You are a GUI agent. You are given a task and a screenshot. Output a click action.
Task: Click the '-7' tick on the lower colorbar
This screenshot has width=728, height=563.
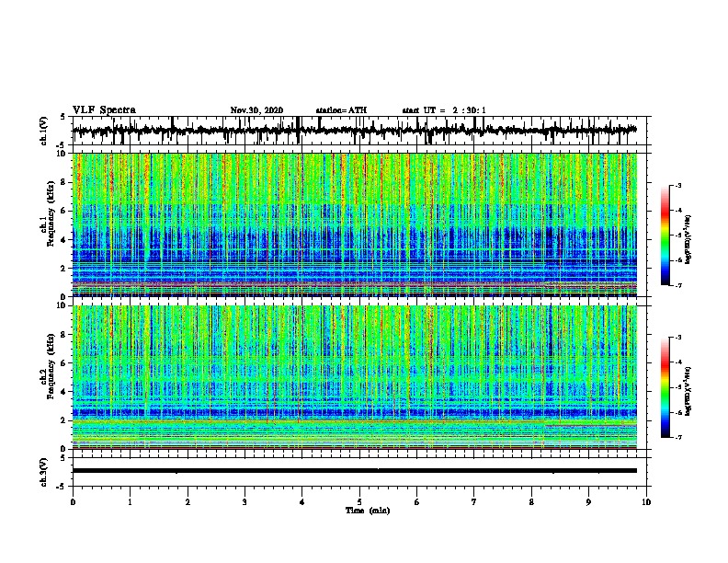[x=677, y=437]
